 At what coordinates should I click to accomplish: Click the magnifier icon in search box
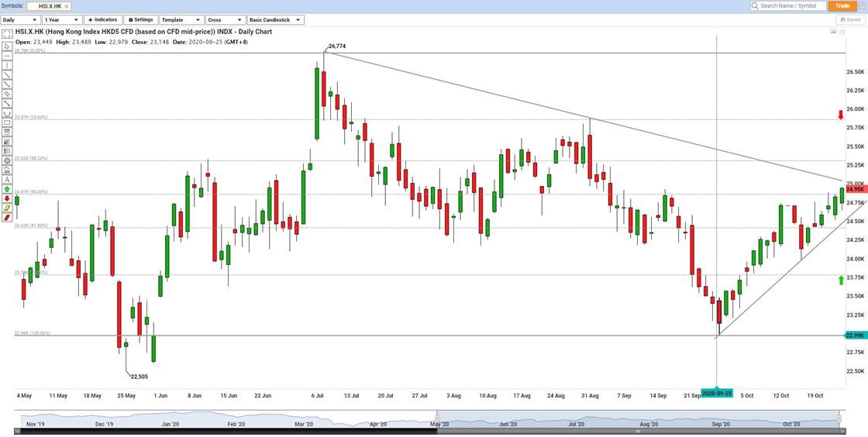[755, 5]
